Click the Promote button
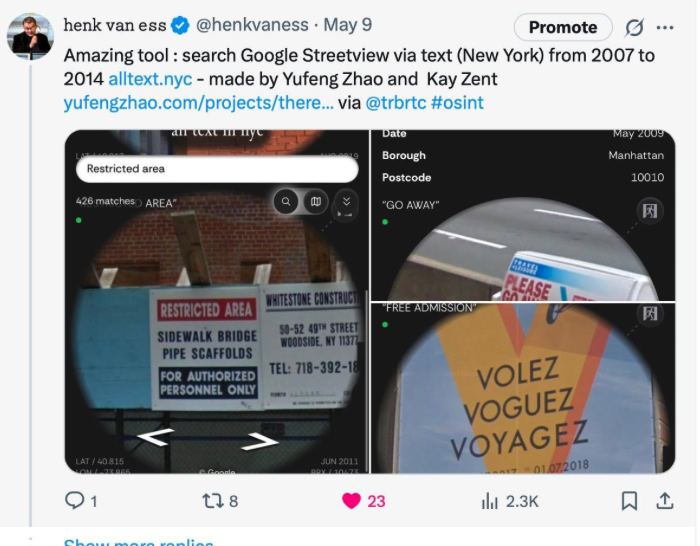The width and height of the screenshot is (700, 546). 563,27
